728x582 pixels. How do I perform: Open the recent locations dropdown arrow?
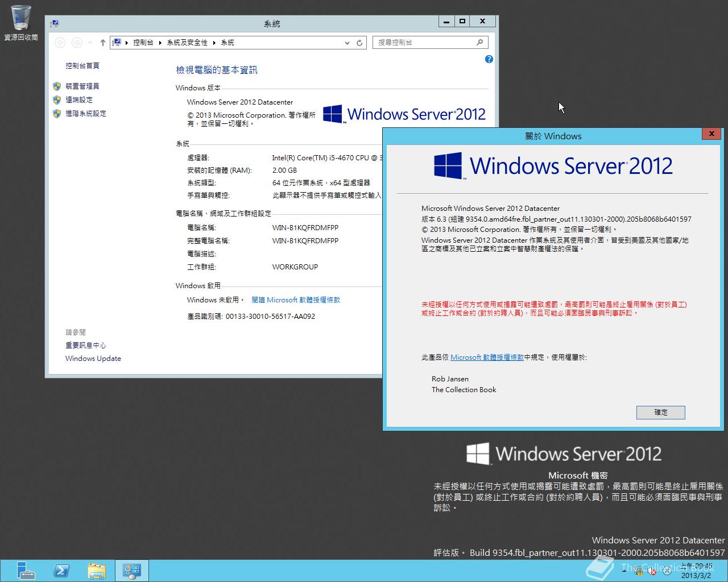90,43
